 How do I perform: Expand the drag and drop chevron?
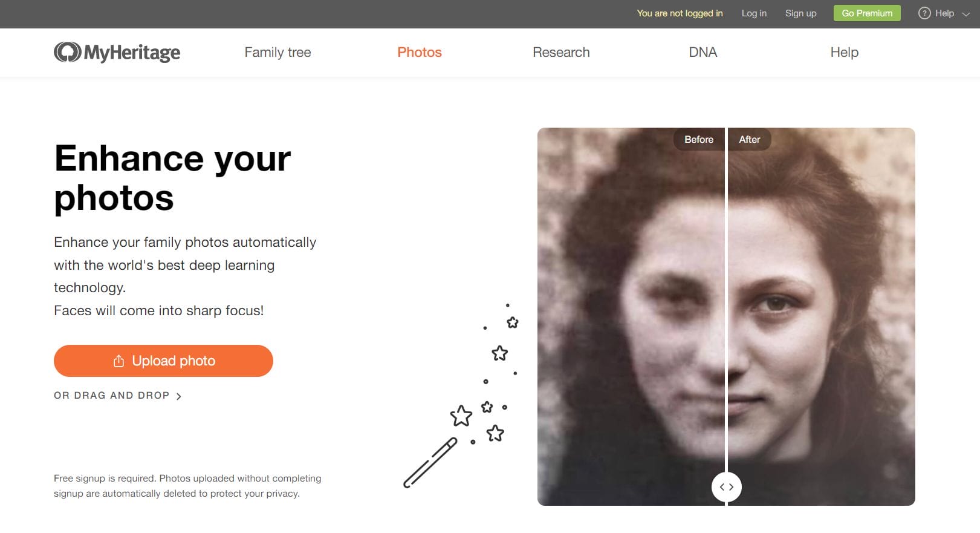178,395
